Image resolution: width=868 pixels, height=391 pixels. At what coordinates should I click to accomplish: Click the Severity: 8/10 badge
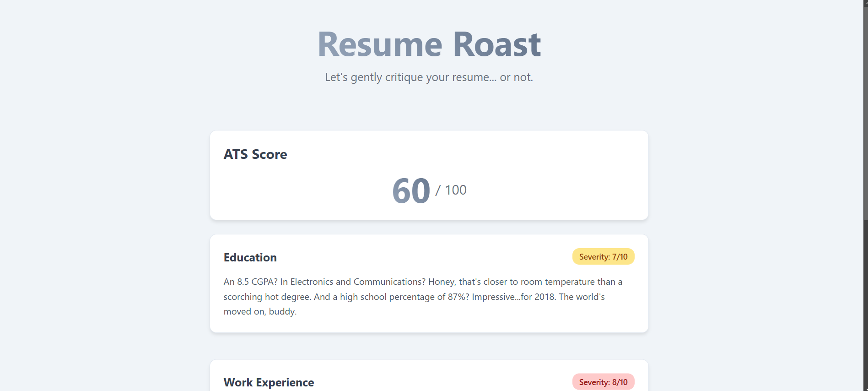[x=603, y=382]
